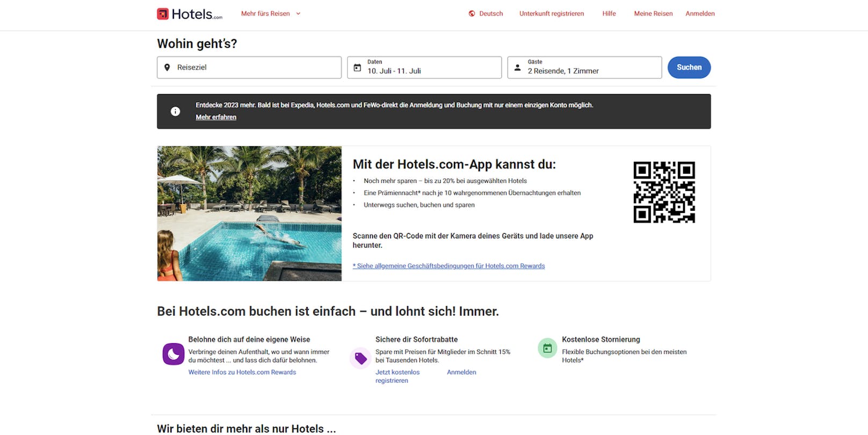The image size is (868, 435).
Task: Click the globe icon beside Deutsch
Action: (472, 13)
